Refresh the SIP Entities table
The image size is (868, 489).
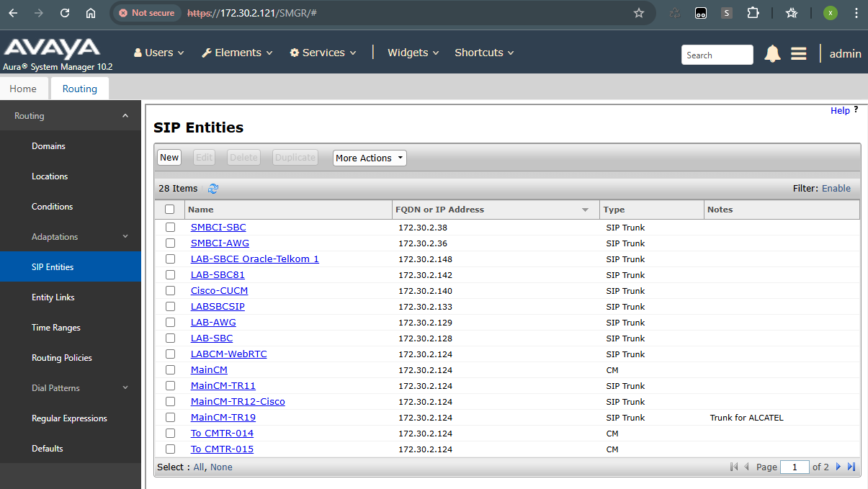pos(213,189)
